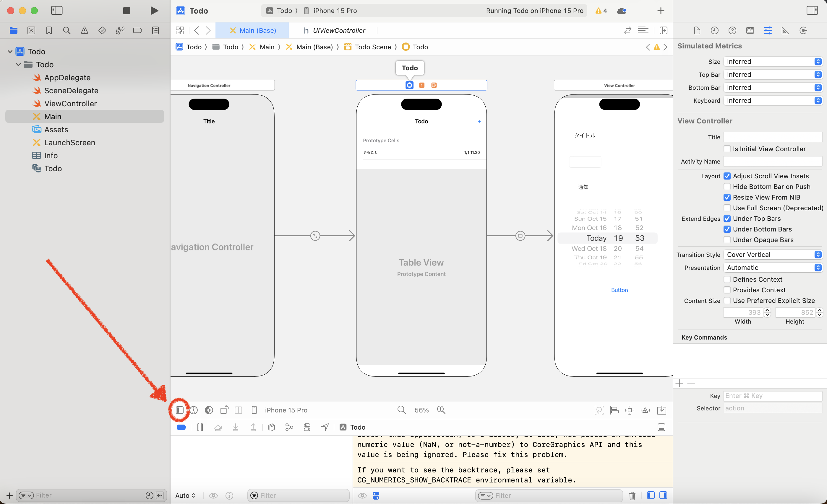Screen dimensions: 827x504
Task: Click the Run button to build app
Action: 154,11
